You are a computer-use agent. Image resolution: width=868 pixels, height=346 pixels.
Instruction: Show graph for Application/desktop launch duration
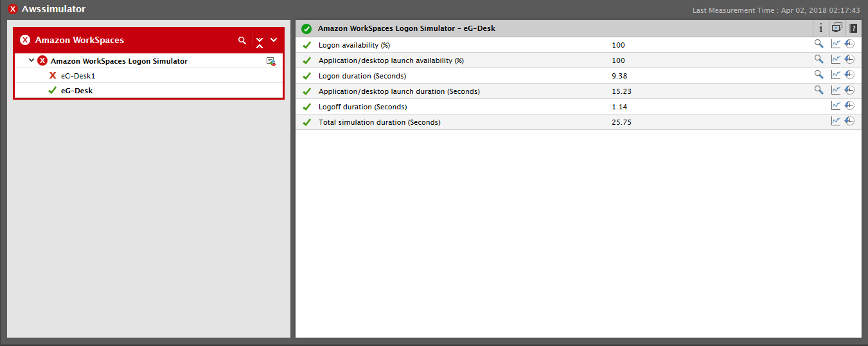pyautogui.click(x=835, y=90)
